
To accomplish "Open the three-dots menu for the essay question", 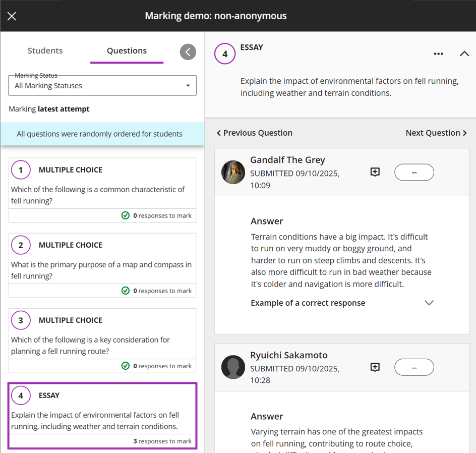I will (x=438, y=54).
